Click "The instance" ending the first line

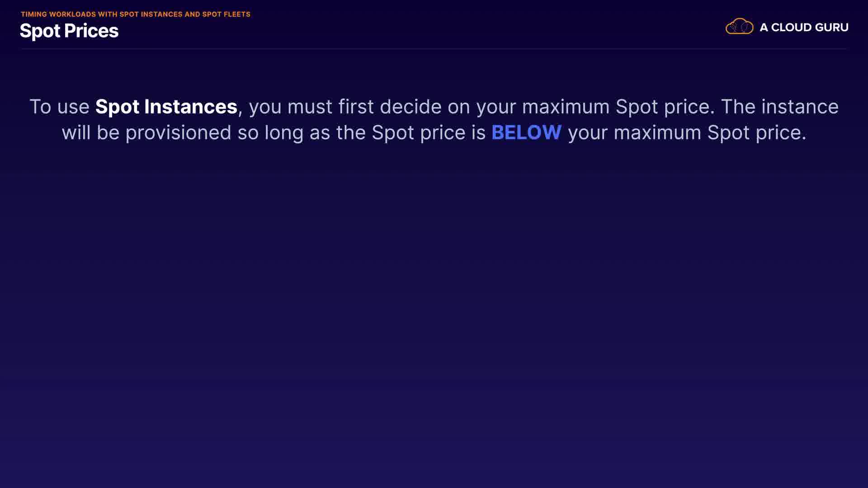[779, 107]
